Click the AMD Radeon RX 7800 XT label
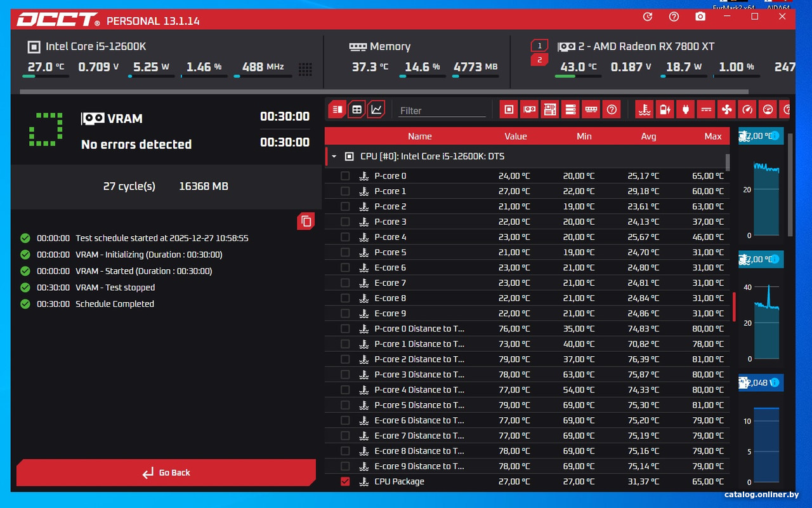This screenshot has width=812, height=508. 647,46
